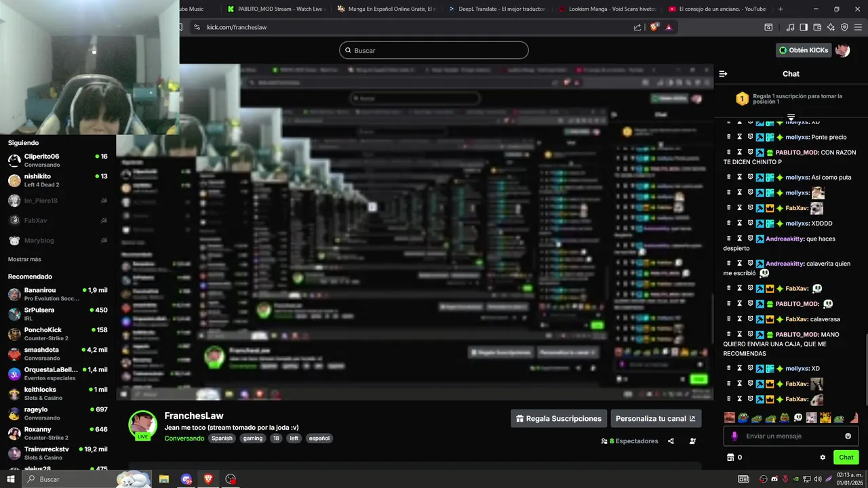This screenshot has height=488, width=868.
Task: Open PonchoKick recommended channel
Action: pos(58,334)
